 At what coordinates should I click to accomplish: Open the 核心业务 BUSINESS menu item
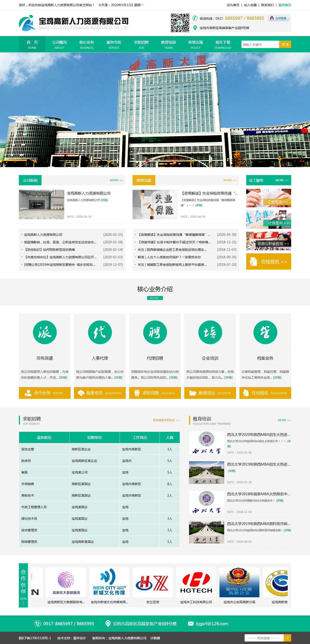tap(87, 44)
